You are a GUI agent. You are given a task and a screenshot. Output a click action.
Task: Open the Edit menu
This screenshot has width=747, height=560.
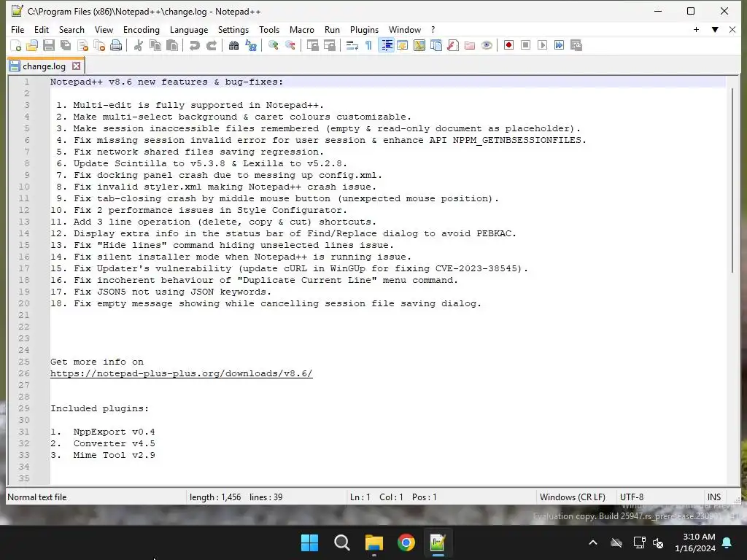point(42,29)
